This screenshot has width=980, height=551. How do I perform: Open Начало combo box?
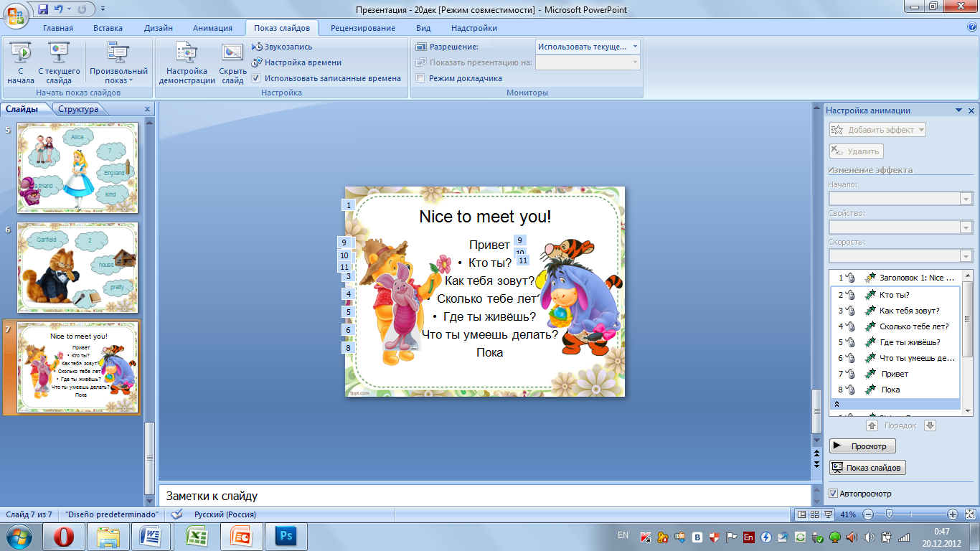click(900, 199)
